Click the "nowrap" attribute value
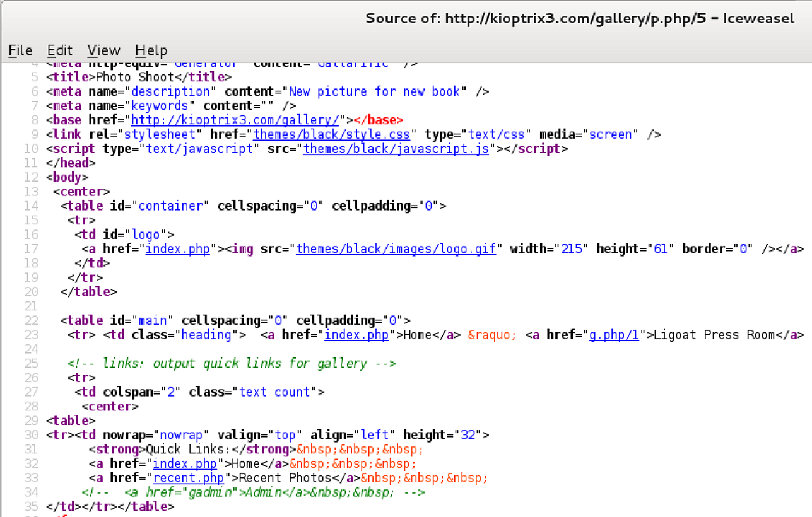This screenshot has height=517, width=812. coord(182,435)
